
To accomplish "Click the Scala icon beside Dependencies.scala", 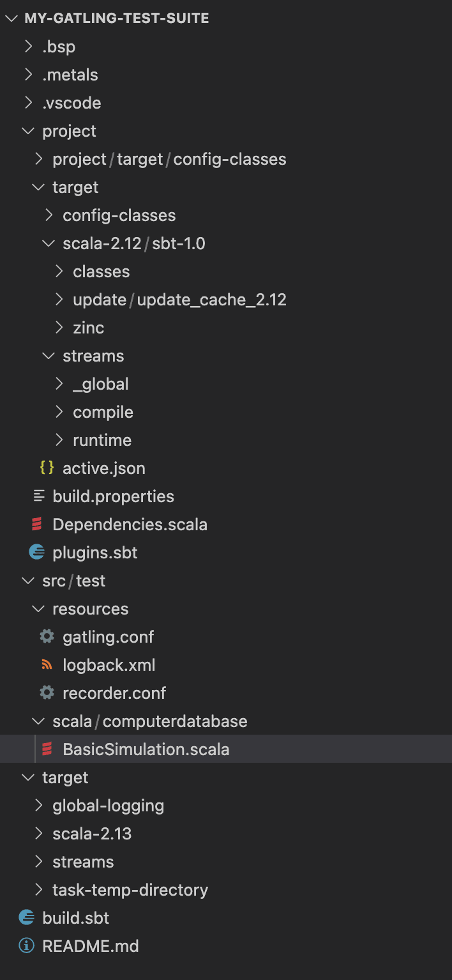I will (36, 524).
